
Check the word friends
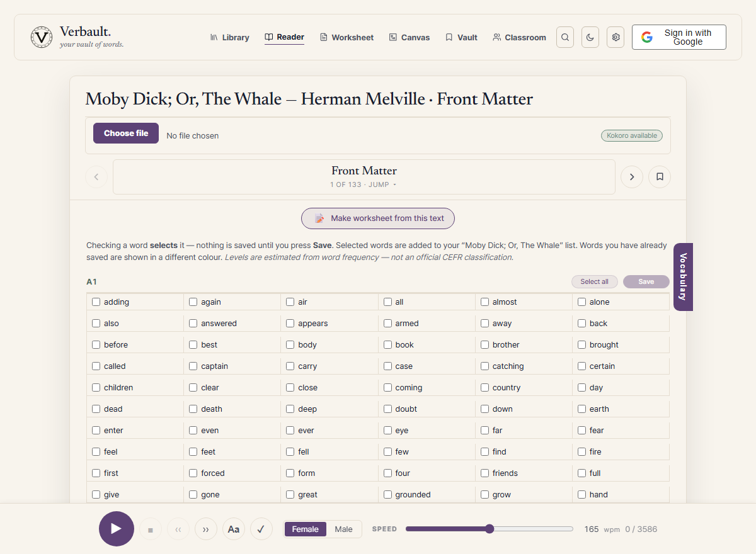[485, 473]
